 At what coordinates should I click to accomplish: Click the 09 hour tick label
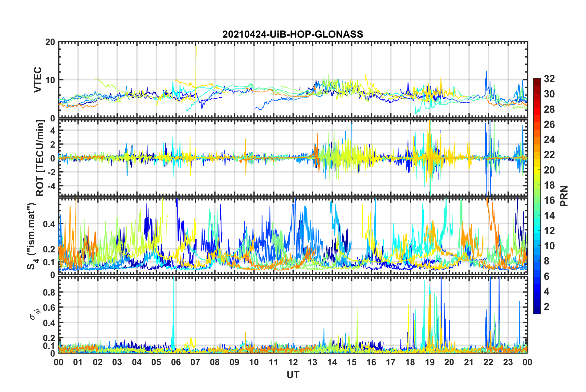point(234,362)
